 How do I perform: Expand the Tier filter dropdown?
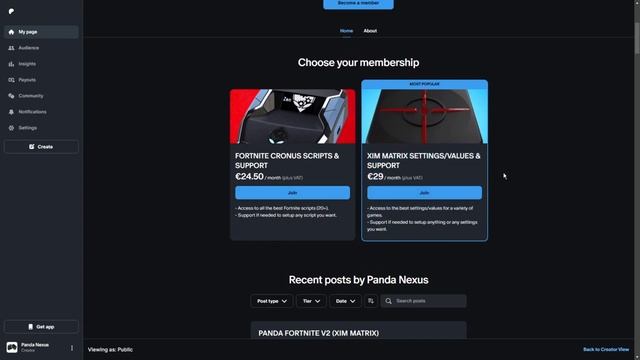311,301
